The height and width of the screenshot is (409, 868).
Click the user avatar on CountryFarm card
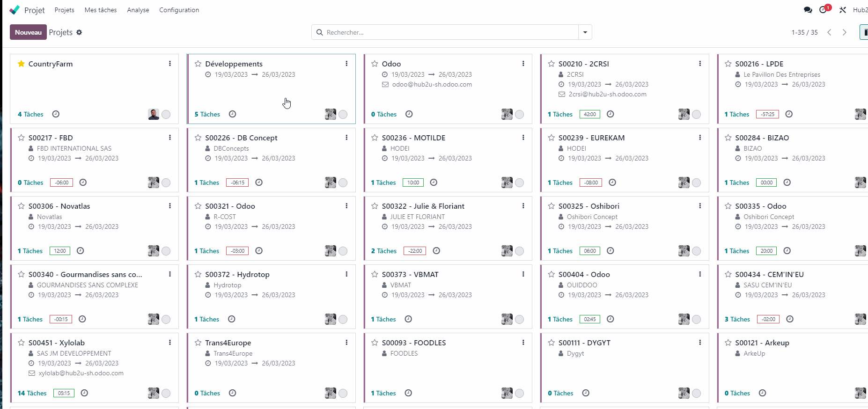pos(154,114)
